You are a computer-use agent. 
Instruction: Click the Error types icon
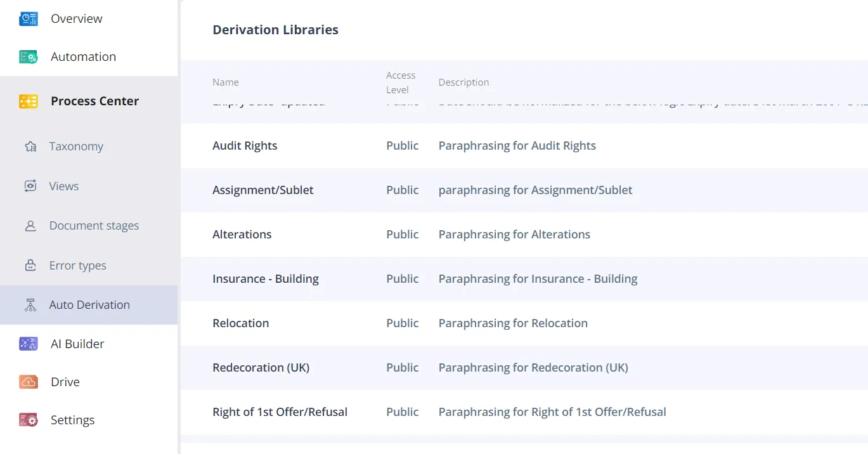point(30,266)
